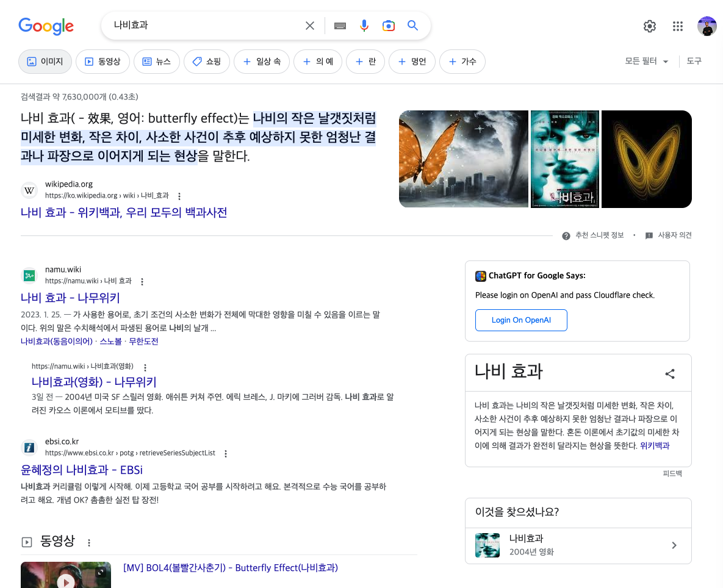Open the 위키백과 link in knowledge panel

[x=655, y=446]
